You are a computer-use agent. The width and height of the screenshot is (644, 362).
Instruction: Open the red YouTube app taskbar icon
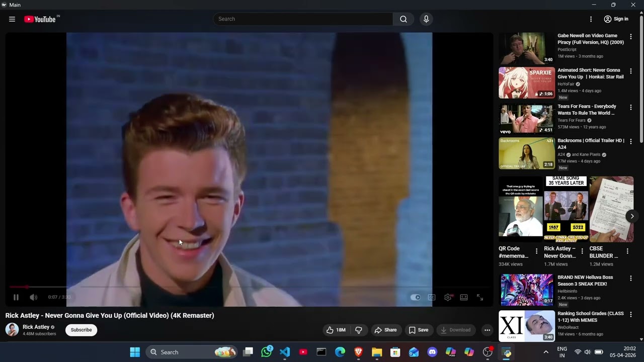303,352
